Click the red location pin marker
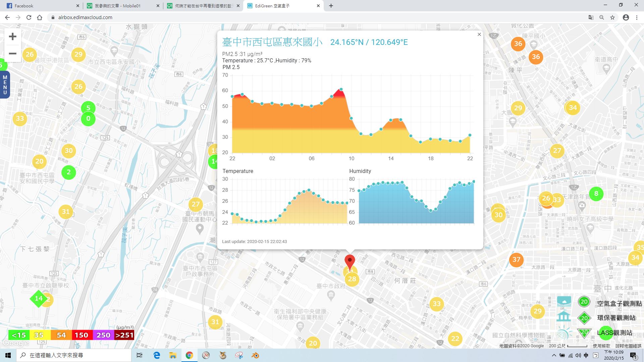Image resolution: width=644 pixels, height=362 pixels. (350, 261)
